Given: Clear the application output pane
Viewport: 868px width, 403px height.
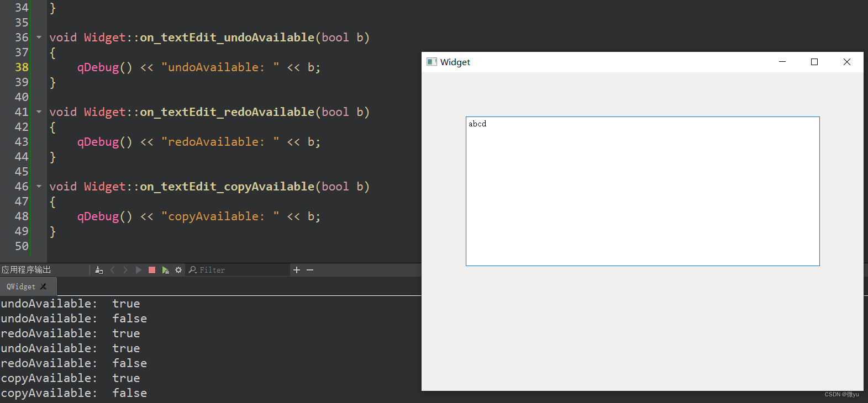Looking at the screenshot, I should tap(99, 270).
